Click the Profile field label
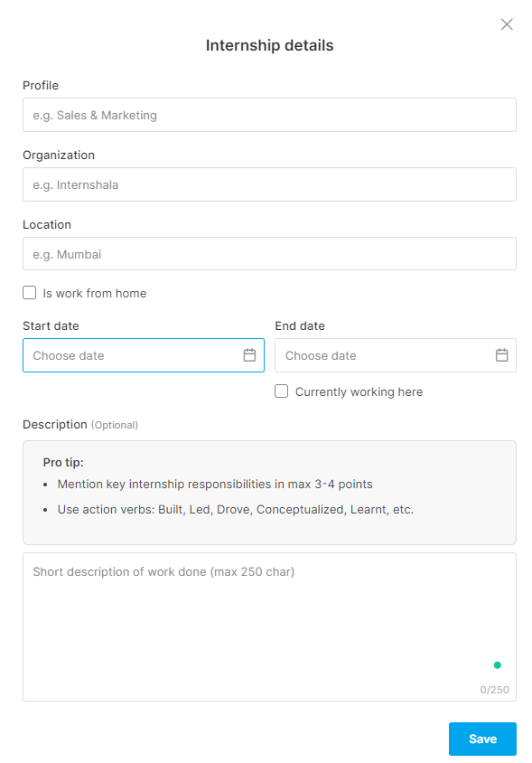The image size is (532, 763). [41, 85]
